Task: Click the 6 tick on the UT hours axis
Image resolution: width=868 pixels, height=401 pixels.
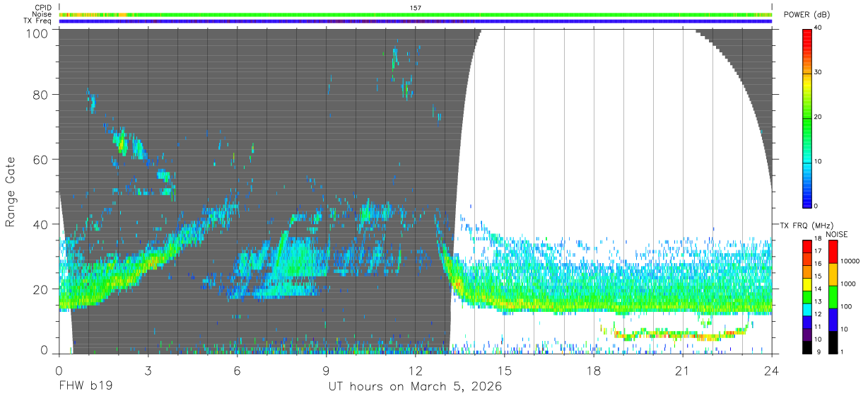Action: coord(237,370)
